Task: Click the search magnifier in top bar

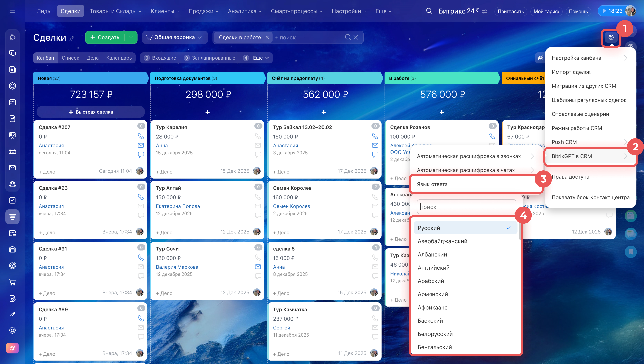Action: (x=429, y=11)
